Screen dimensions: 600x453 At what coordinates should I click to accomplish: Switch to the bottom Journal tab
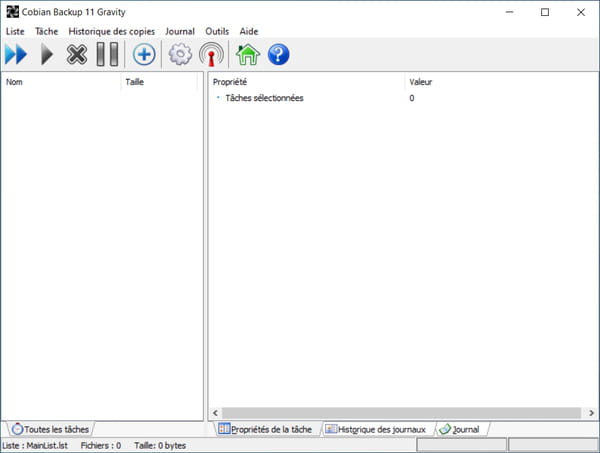[x=460, y=429]
